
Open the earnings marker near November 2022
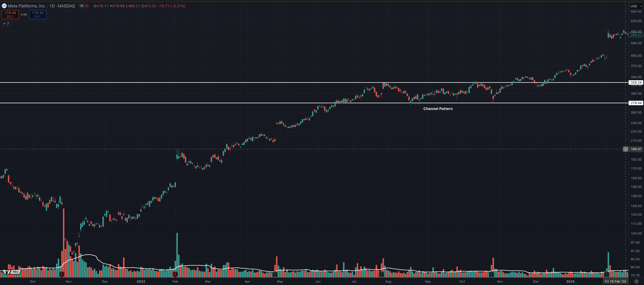[x=62, y=274]
